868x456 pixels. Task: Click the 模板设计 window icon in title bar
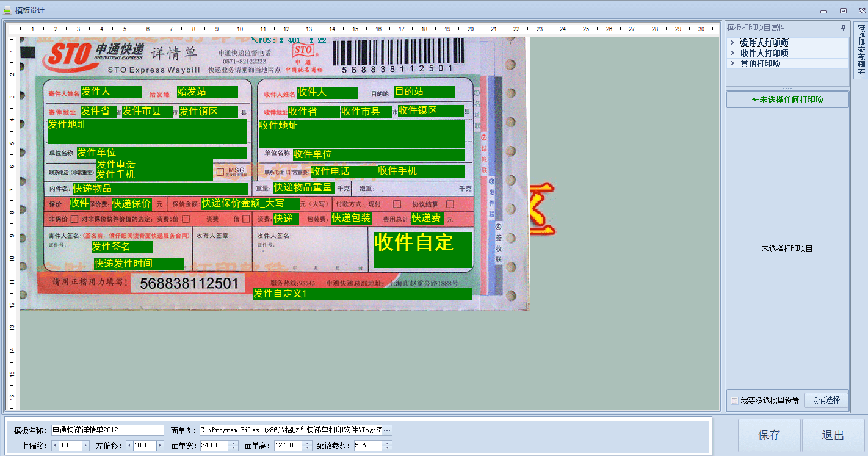point(7,10)
